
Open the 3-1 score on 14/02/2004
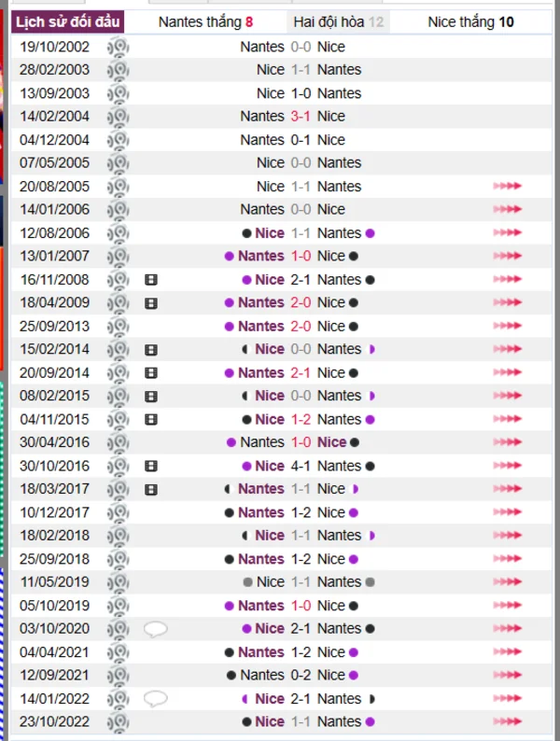click(301, 117)
